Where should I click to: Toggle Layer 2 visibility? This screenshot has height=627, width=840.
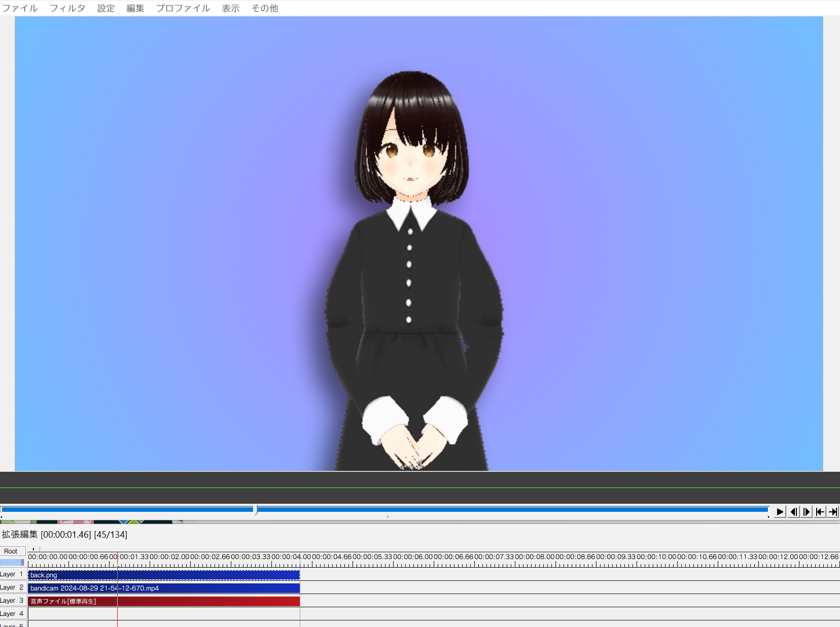[13, 587]
